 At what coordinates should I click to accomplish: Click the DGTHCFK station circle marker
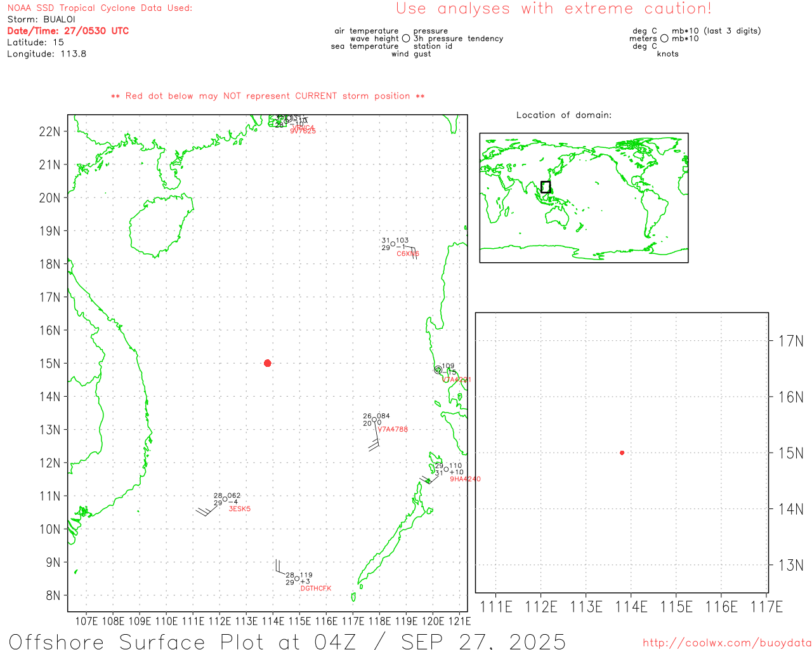coord(297,578)
